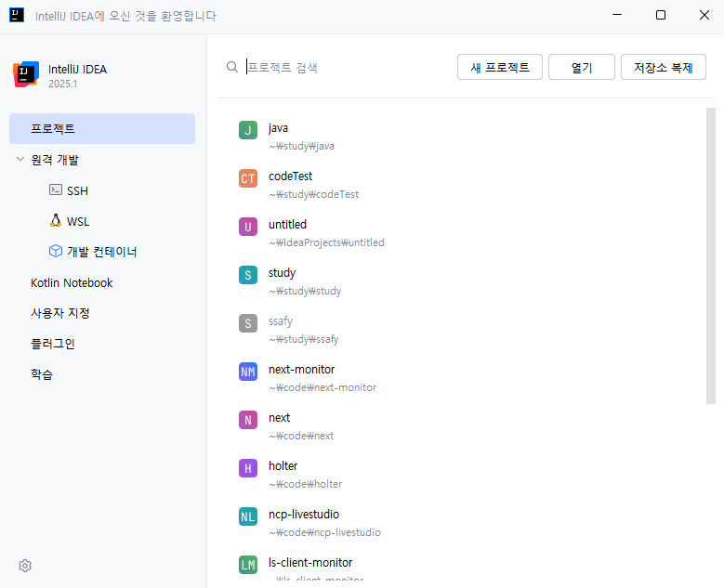Open the ls-client-monitor project name
The width and height of the screenshot is (724, 588).
310,563
